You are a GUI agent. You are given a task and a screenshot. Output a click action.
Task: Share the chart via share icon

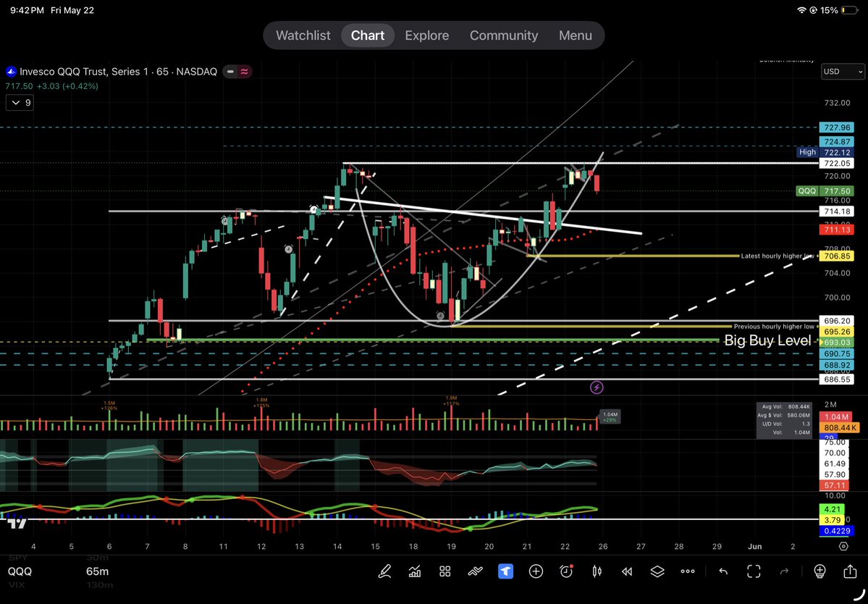(x=850, y=571)
